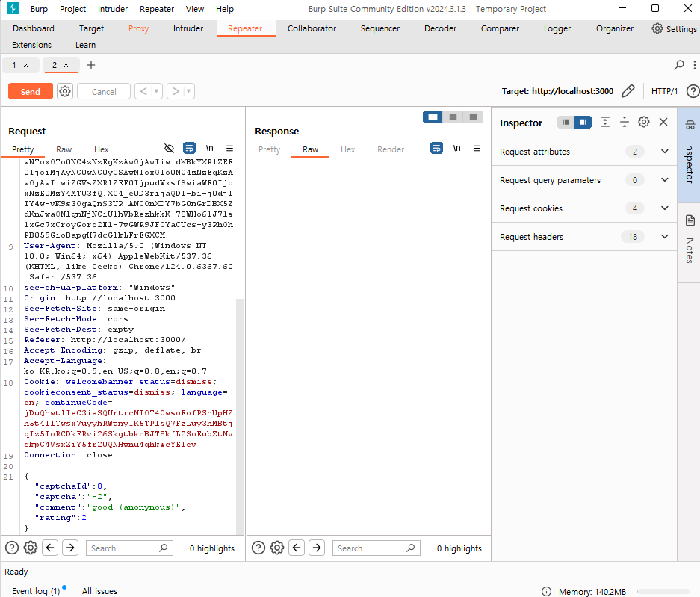This screenshot has height=597, width=700.
Task: Open Request editor hamburger menu
Action: click(229, 148)
